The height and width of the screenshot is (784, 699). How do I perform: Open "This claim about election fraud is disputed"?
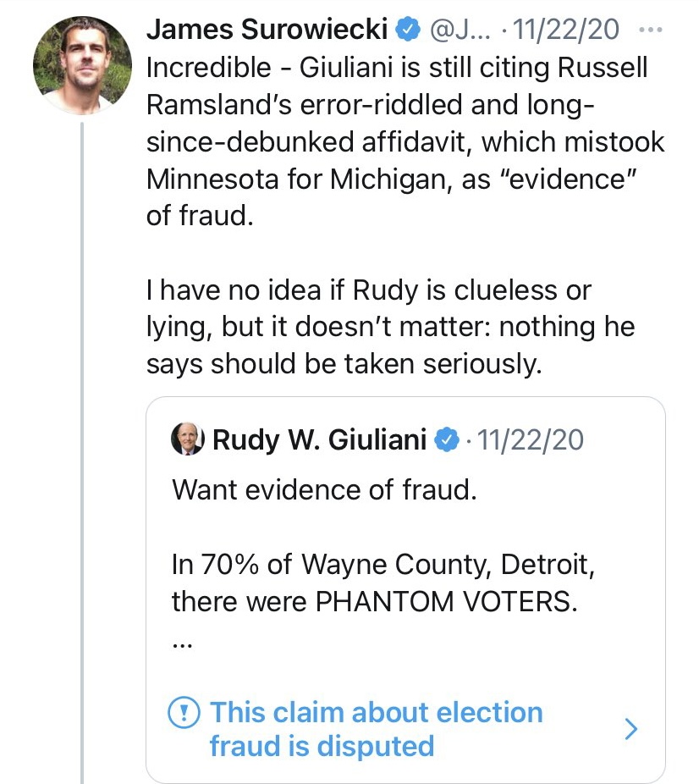[x=376, y=728]
